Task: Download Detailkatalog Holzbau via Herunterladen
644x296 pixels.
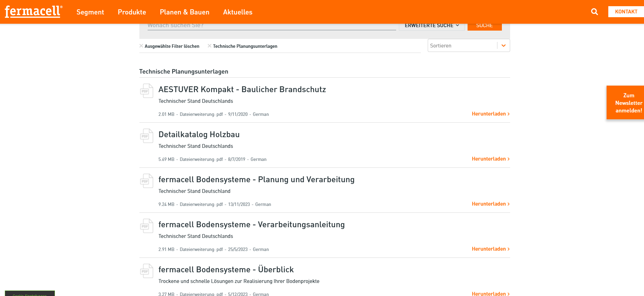Action: point(491,159)
